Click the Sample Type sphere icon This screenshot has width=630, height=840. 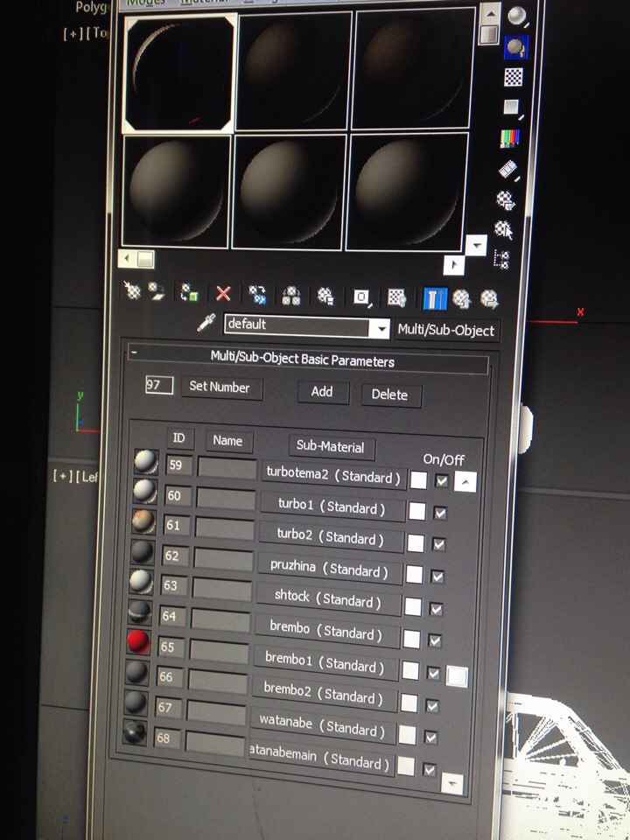click(516, 16)
